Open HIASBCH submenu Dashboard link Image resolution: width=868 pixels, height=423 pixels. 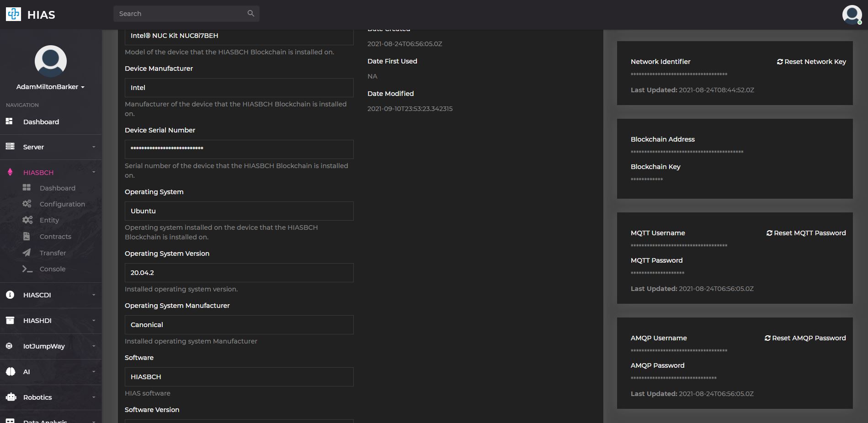pos(58,188)
